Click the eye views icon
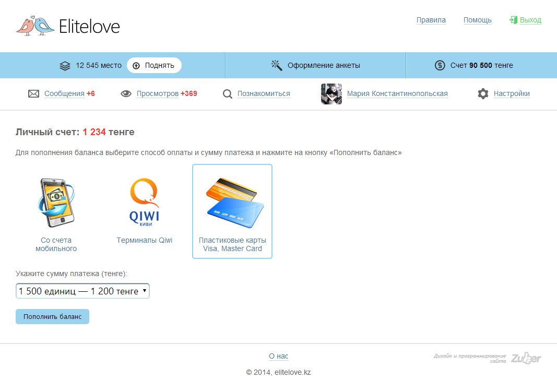557x392 pixels. (126, 94)
